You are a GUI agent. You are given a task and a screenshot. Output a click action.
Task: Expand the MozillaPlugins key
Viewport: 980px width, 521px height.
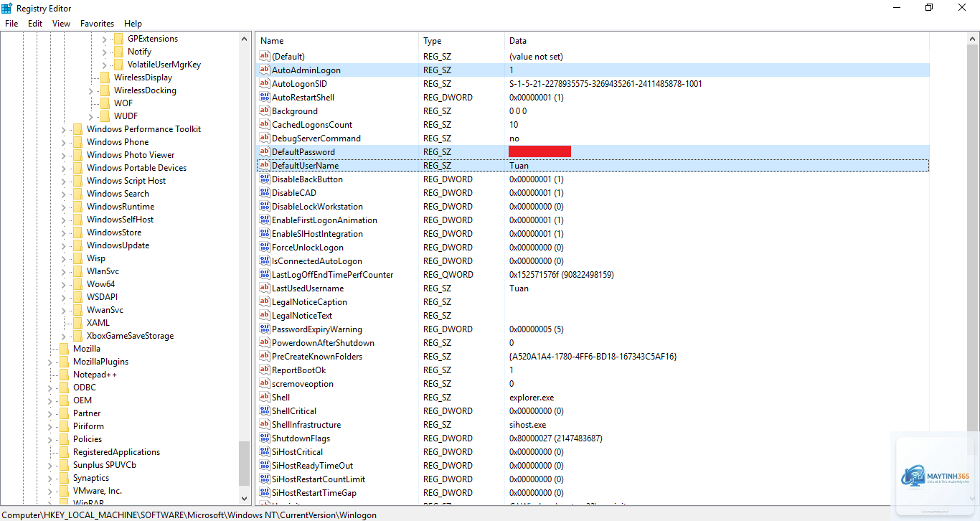click(50, 362)
